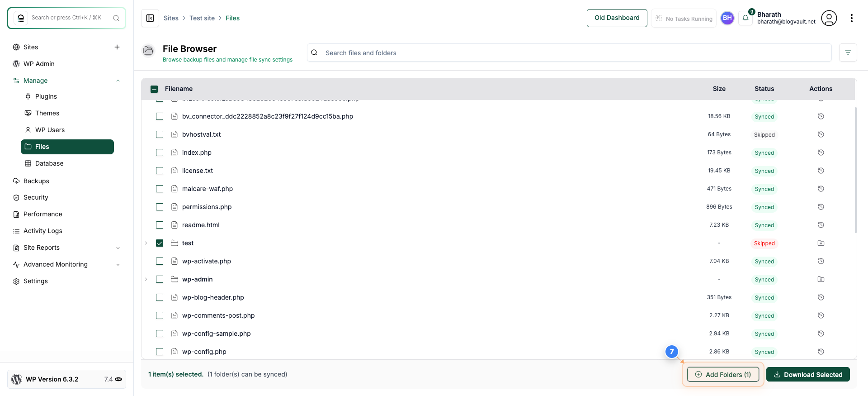This screenshot has width=868, height=396.
Task: View history of index.php
Action: point(821,153)
